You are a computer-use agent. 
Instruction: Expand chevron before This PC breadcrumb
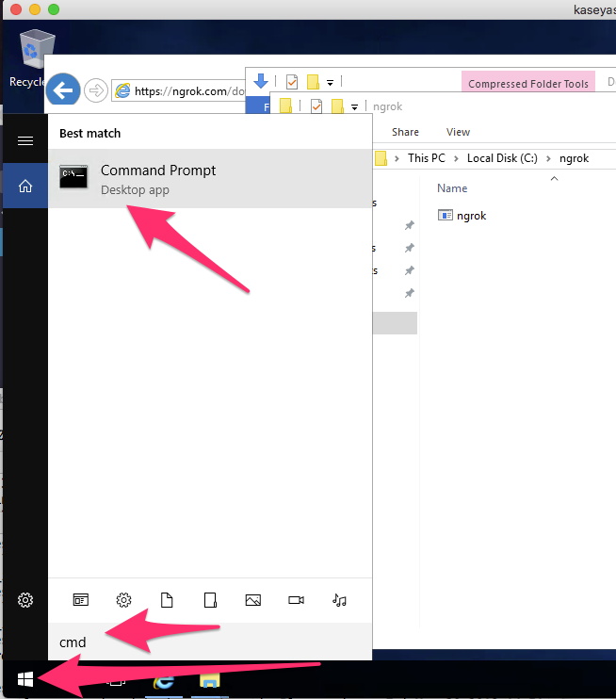click(x=397, y=158)
